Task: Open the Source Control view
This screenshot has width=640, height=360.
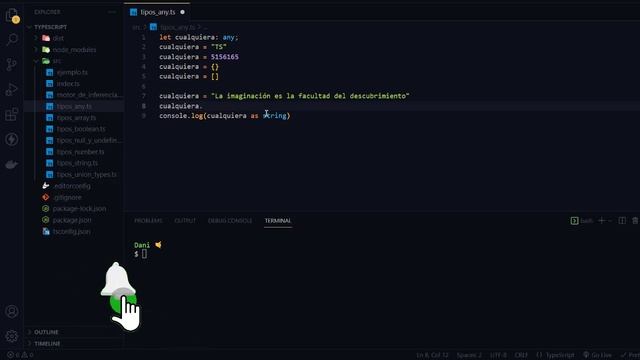Action: point(12,64)
